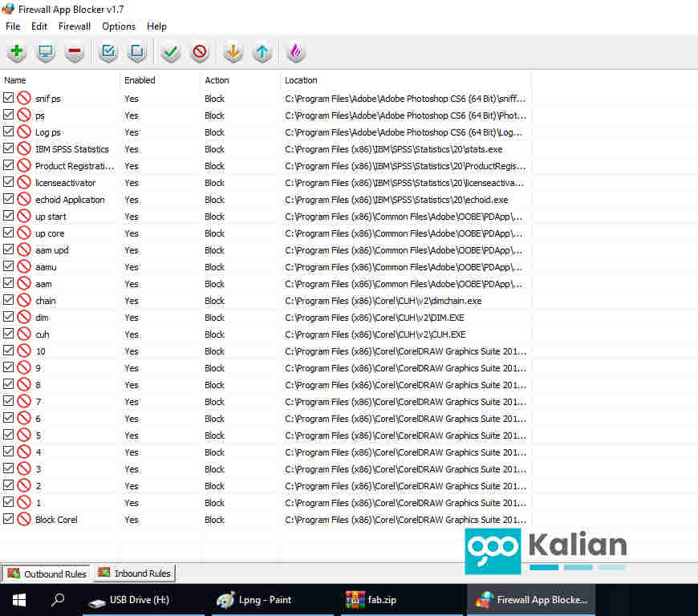This screenshot has height=616, width=698.
Task: Sort by the Location column header
Action: (406, 80)
